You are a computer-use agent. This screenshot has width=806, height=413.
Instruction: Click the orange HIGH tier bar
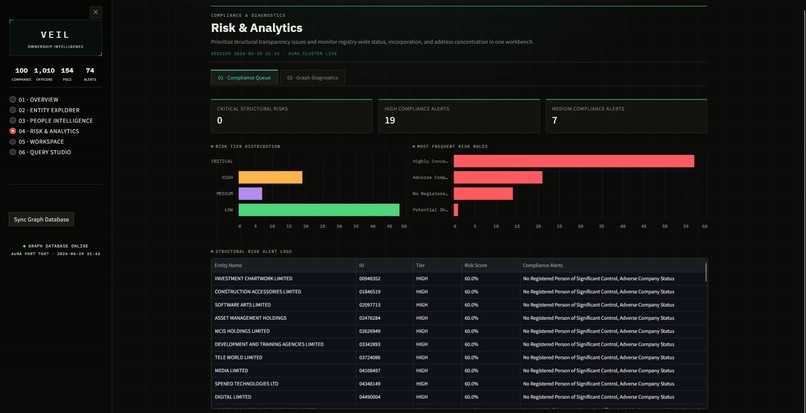pos(270,177)
